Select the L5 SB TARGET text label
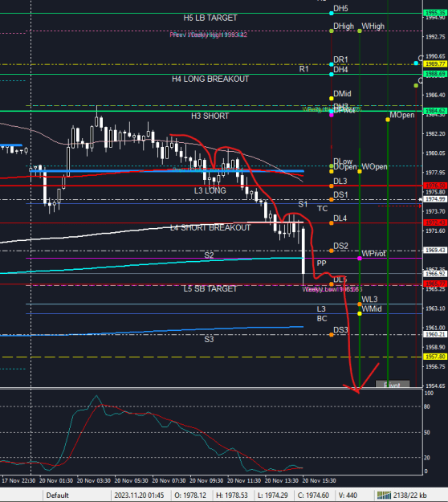The width and height of the screenshot is (448, 502). click(210, 289)
